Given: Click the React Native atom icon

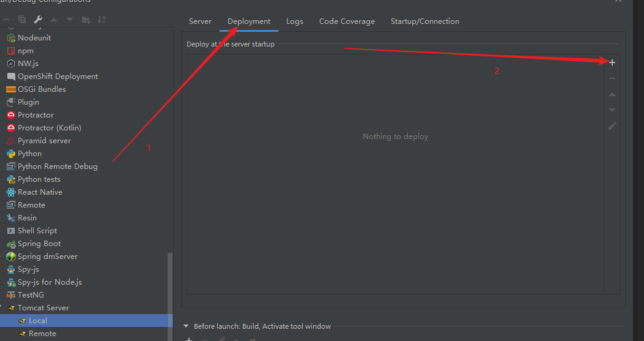Looking at the screenshot, I should 11,192.
